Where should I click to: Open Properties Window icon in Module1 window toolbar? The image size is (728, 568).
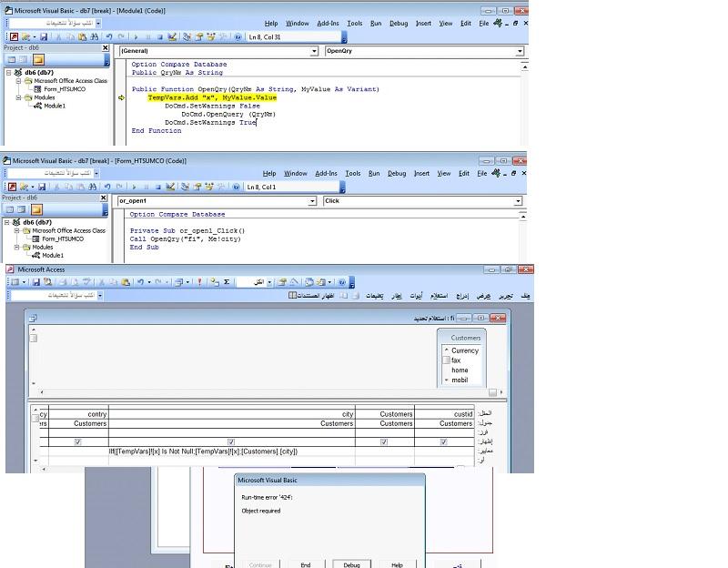(x=199, y=36)
